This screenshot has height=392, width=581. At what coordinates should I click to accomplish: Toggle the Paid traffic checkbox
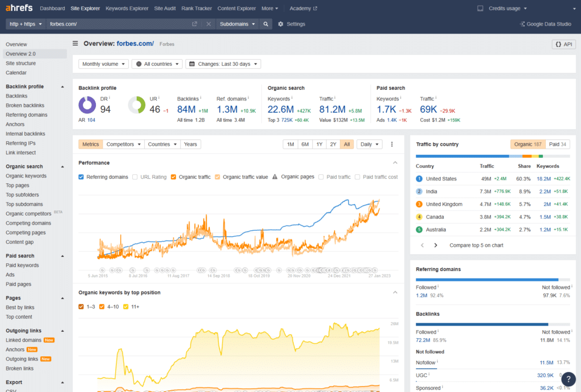point(322,177)
